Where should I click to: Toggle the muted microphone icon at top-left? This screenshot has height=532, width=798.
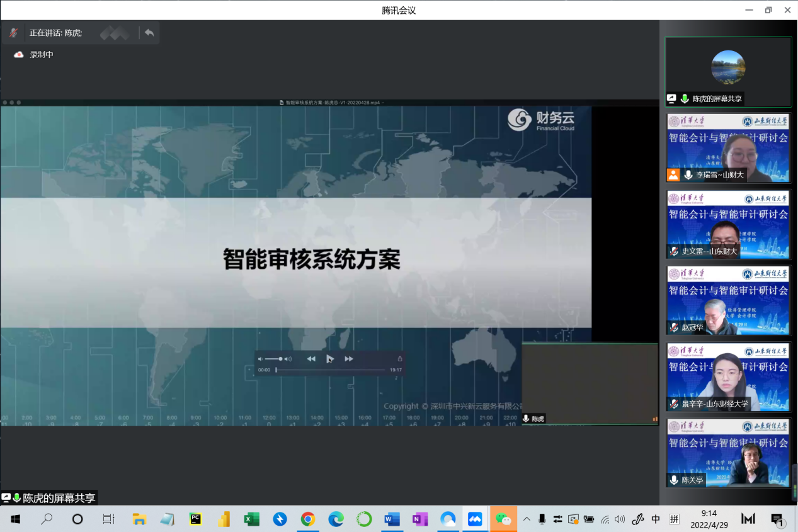(13, 33)
